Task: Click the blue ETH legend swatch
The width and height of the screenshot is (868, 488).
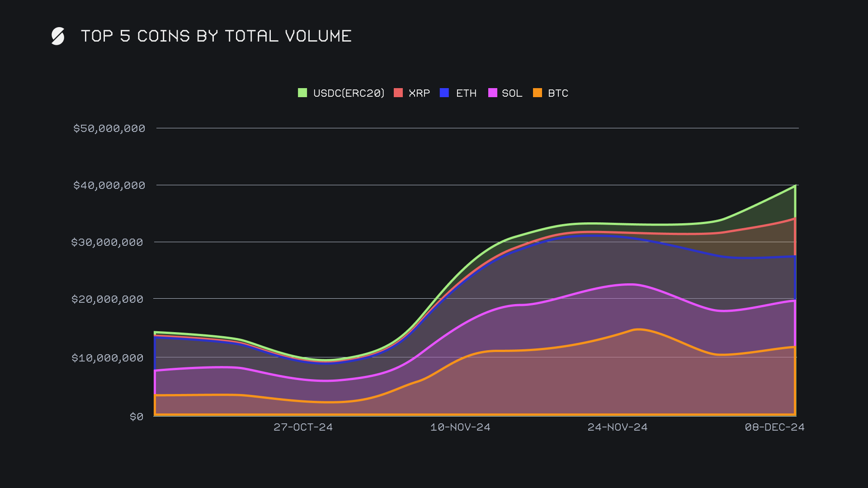Action: [x=444, y=93]
